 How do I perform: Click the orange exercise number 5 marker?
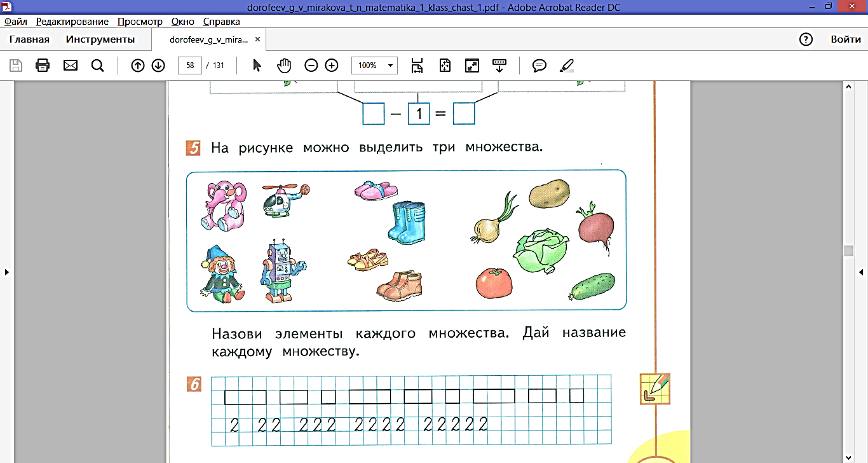click(193, 148)
